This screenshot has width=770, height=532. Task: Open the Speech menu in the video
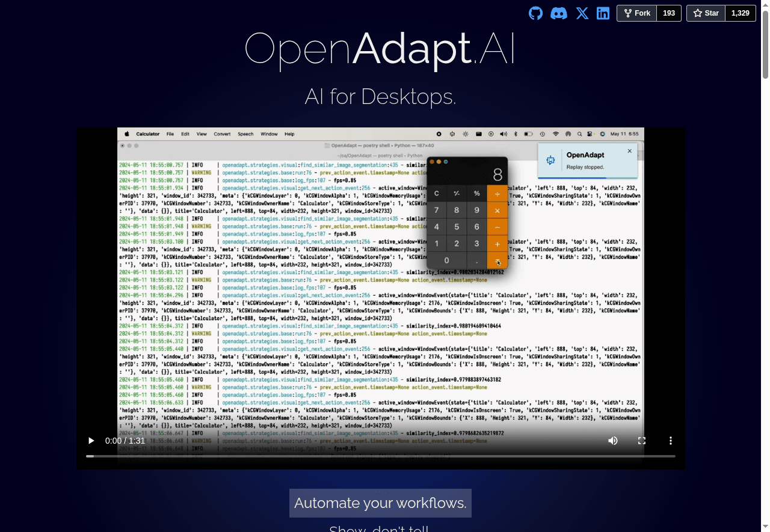pos(245,134)
